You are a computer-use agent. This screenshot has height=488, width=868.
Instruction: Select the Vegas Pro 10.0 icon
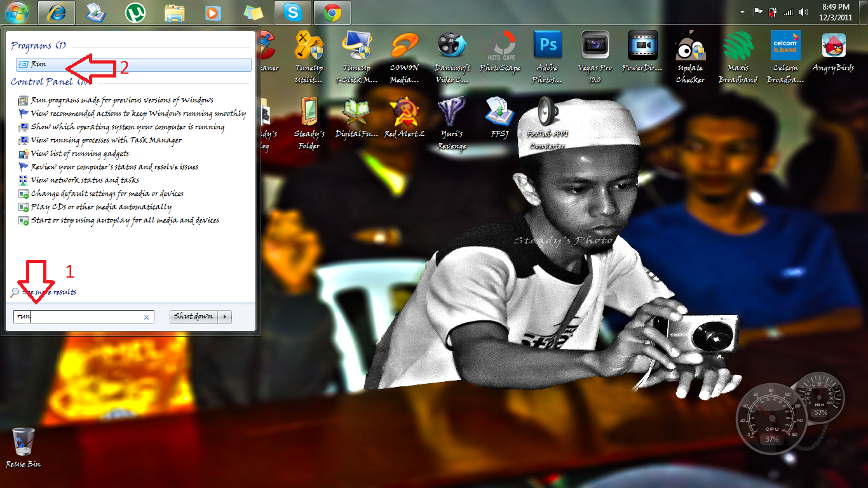[x=595, y=57]
